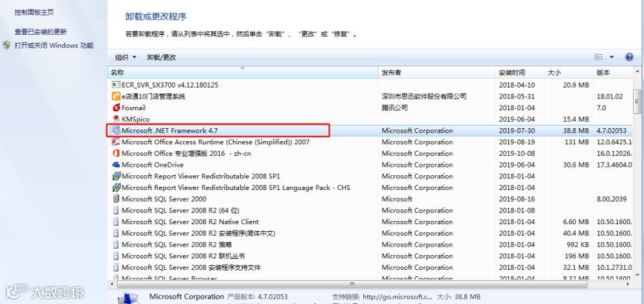Click install date 2018-01-08

tap(516, 211)
